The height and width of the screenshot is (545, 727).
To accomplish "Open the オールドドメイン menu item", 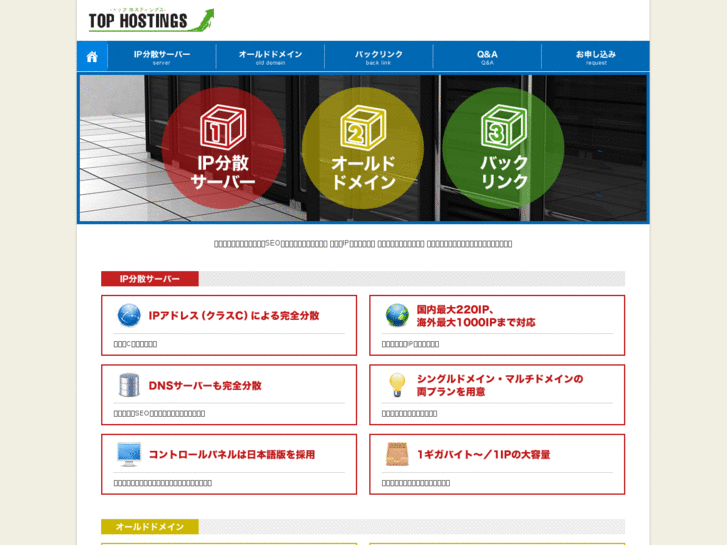I will [x=270, y=57].
